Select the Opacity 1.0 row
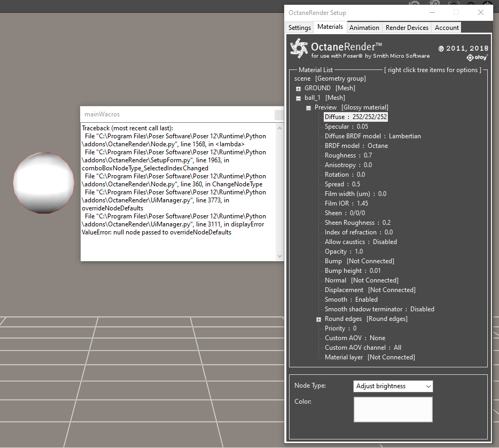 (x=344, y=251)
